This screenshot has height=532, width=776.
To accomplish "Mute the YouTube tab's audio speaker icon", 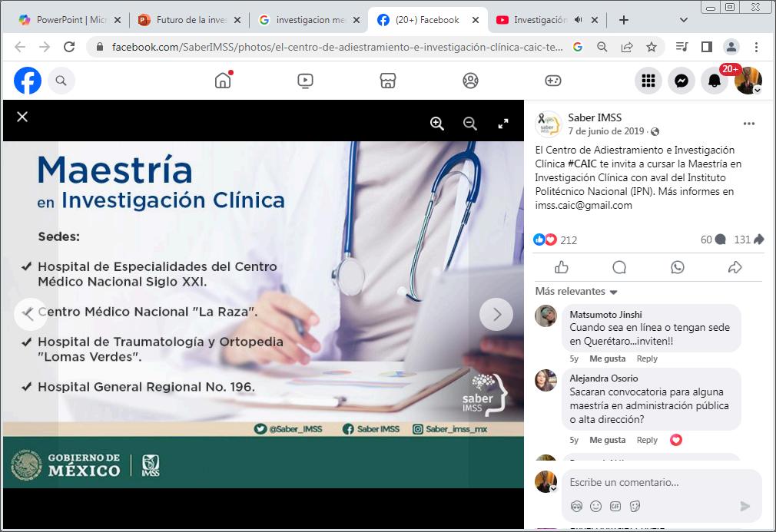I will pyautogui.click(x=578, y=20).
